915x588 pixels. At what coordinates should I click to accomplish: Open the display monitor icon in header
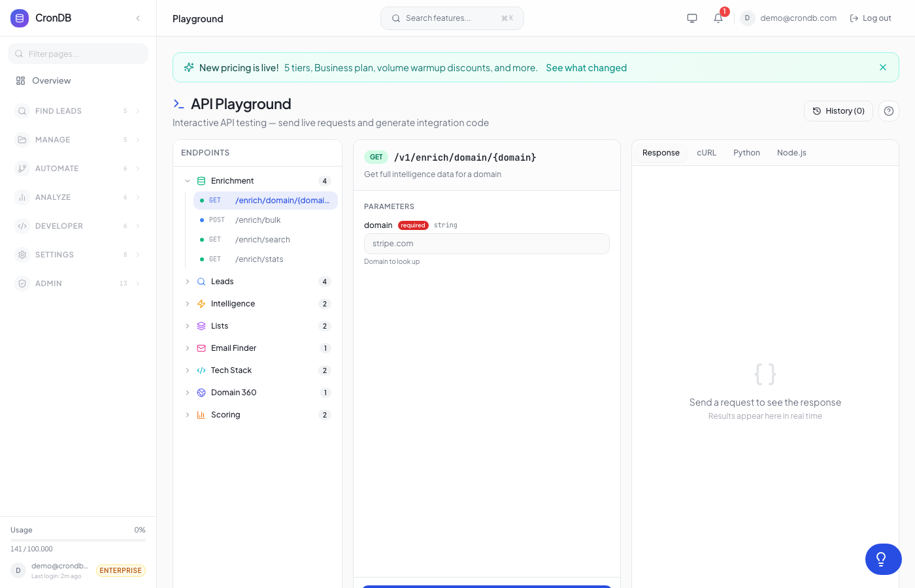point(692,18)
